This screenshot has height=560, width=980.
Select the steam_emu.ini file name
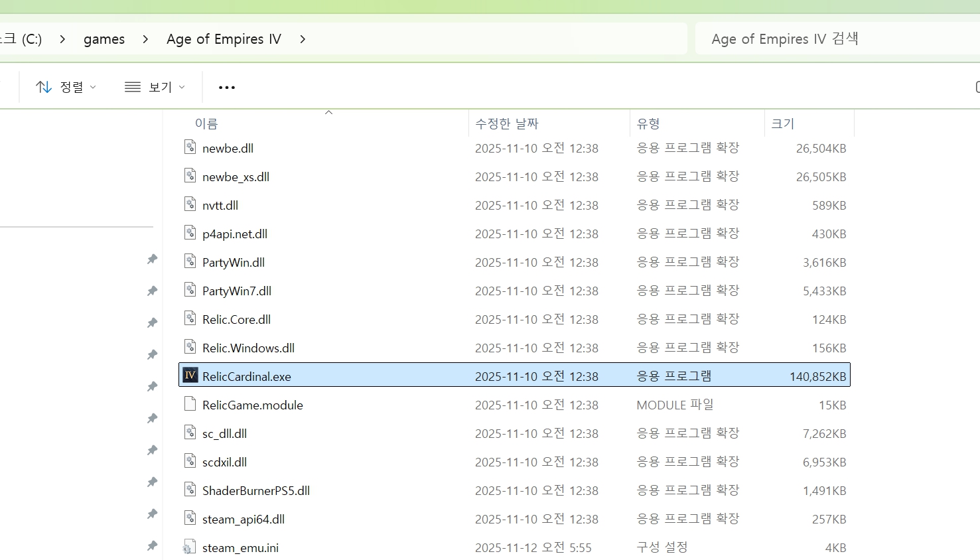pos(240,548)
